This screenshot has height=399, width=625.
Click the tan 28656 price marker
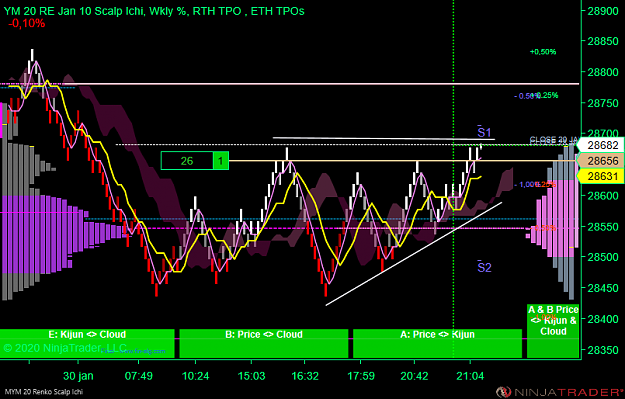pyautogui.click(x=601, y=161)
